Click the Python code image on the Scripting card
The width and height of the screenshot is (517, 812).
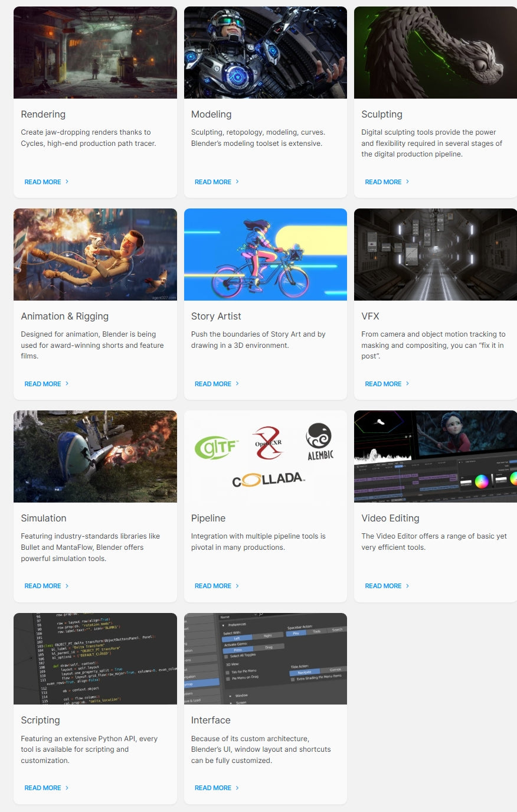(x=95, y=658)
